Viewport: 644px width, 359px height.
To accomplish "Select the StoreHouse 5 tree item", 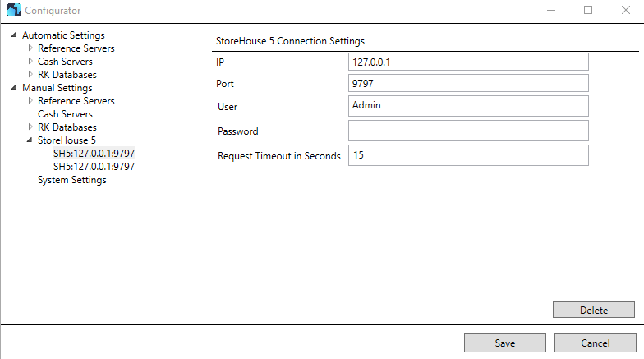I will (x=67, y=140).
